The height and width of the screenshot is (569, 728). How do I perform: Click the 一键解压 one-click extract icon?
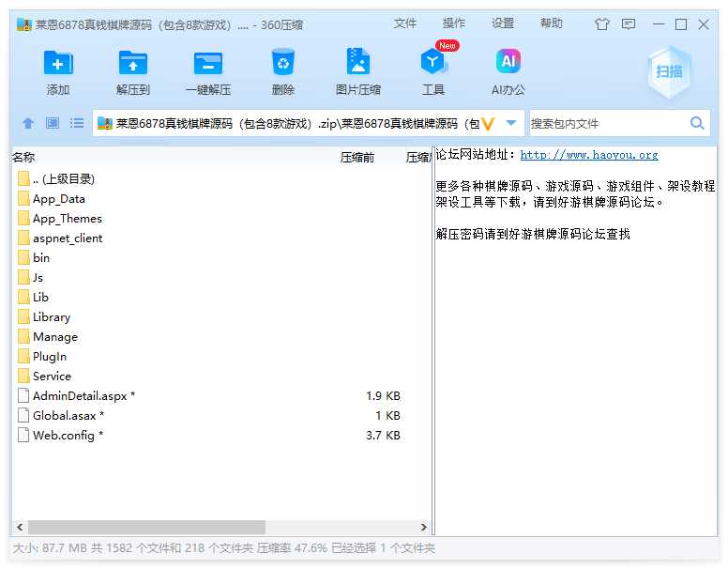point(207,63)
